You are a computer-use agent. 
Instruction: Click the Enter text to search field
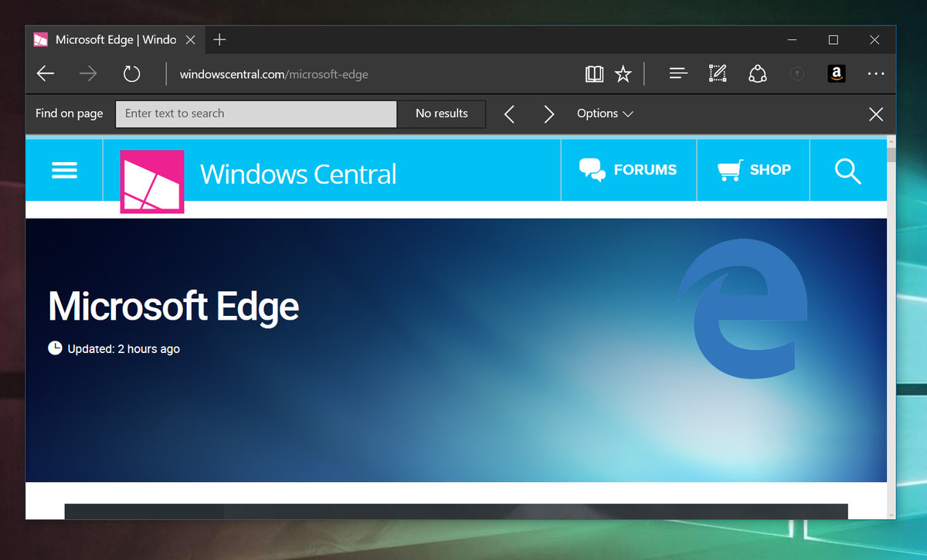coord(256,114)
